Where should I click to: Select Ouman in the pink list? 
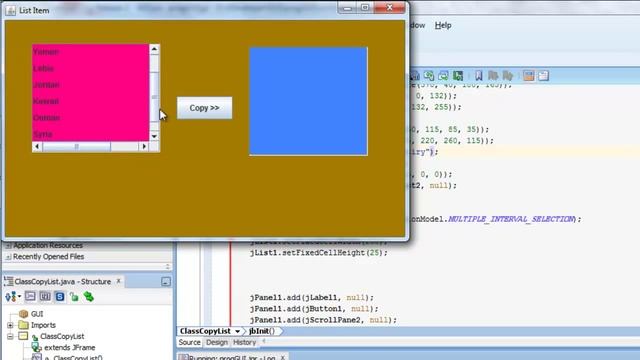point(90,118)
